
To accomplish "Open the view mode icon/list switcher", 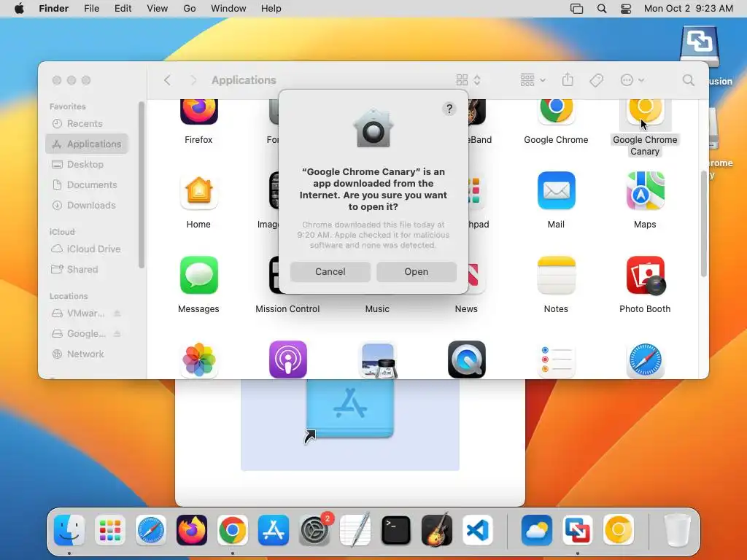I will point(469,80).
